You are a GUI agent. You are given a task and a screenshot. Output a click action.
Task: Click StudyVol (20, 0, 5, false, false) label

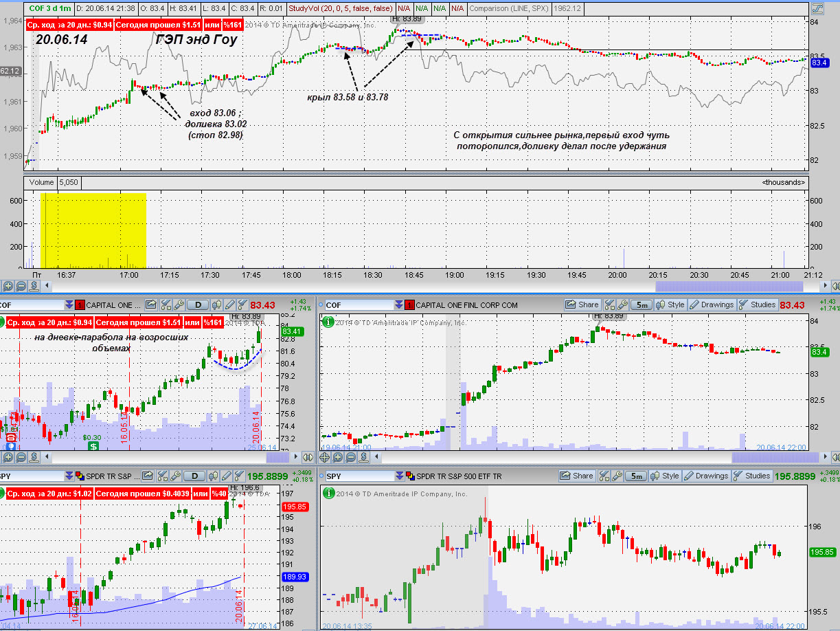[x=341, y=8]
